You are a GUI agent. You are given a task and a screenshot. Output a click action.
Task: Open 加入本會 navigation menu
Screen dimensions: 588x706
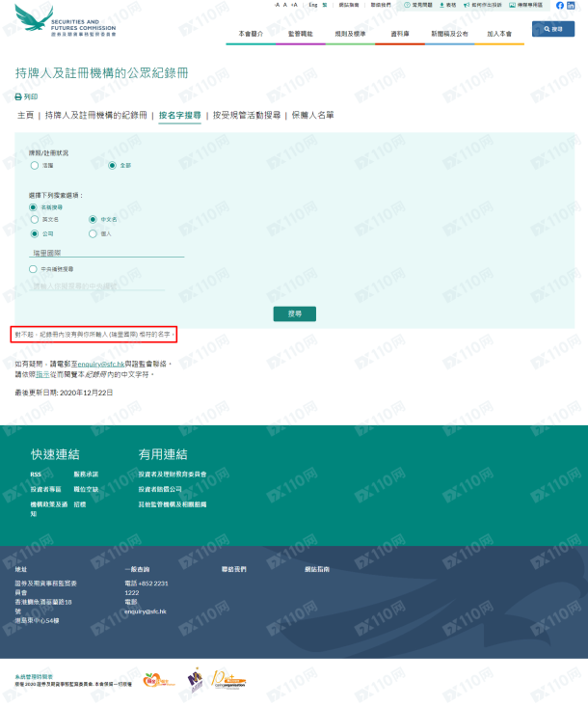(x=499, y=34)
